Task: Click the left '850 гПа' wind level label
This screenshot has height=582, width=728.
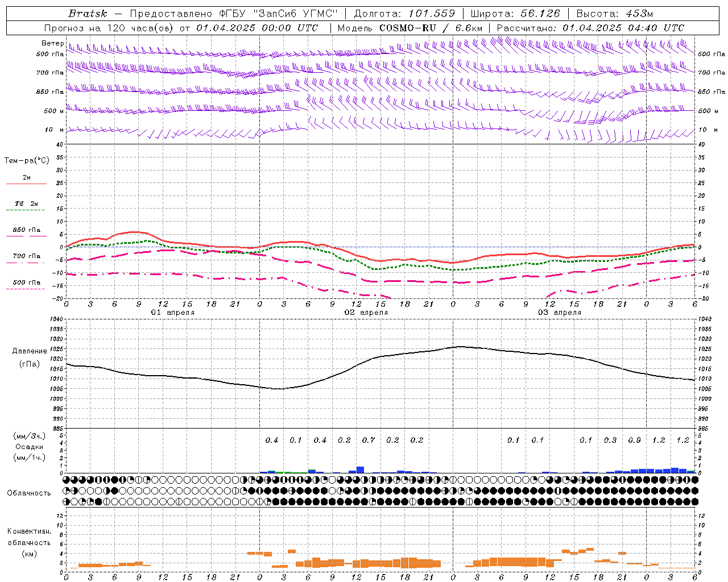Action: pyautogui.click(x=50, y=92)
